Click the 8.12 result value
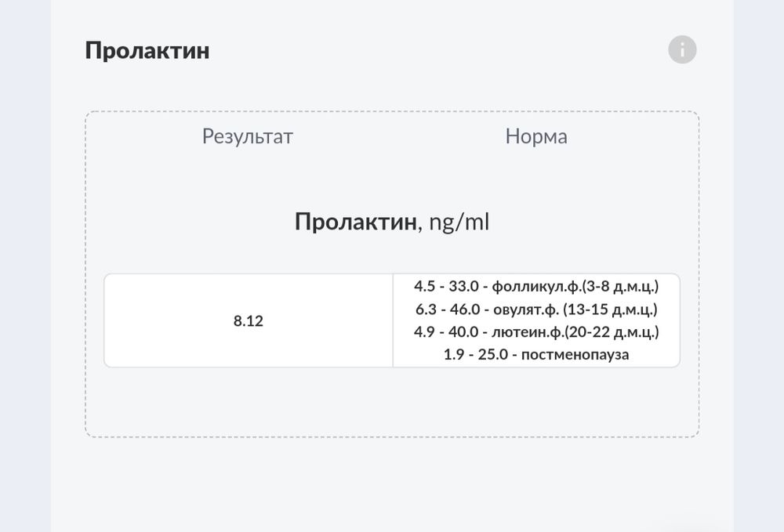 [248, 321]
